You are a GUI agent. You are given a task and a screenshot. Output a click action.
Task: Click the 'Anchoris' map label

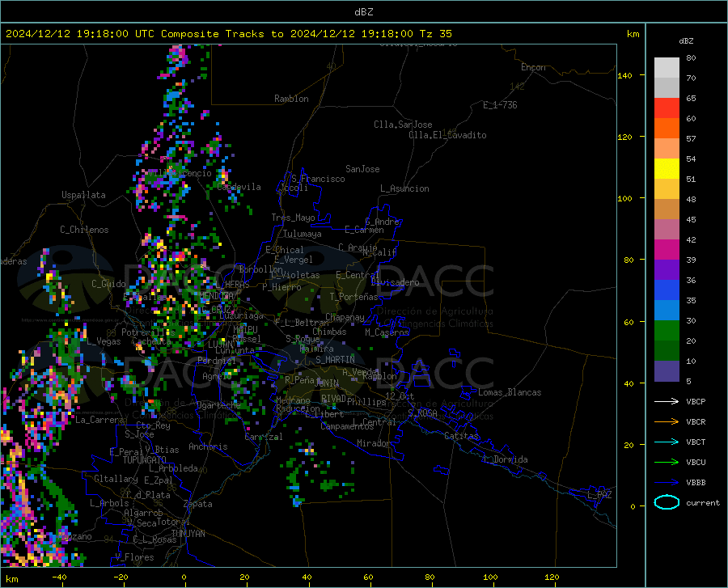(208, 446)
